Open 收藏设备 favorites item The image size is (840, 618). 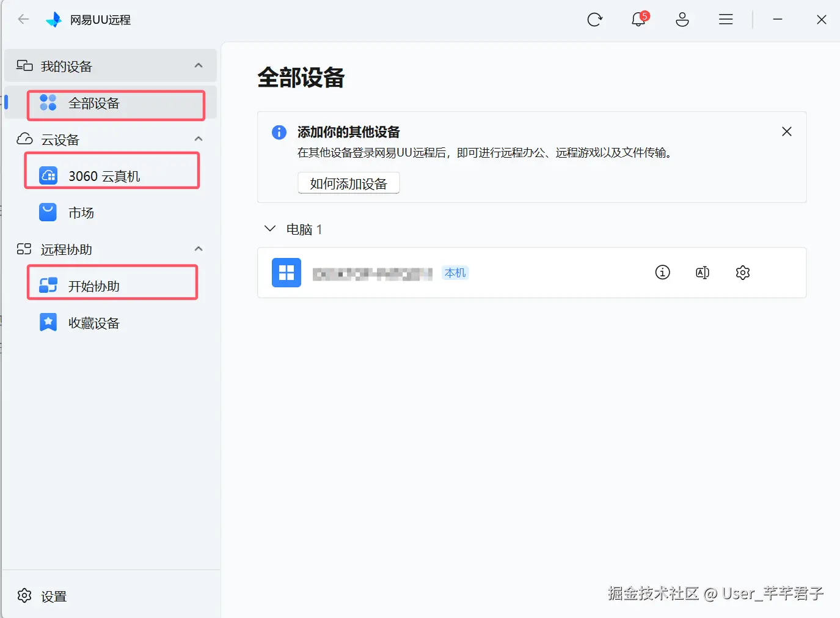coord(111,323)
